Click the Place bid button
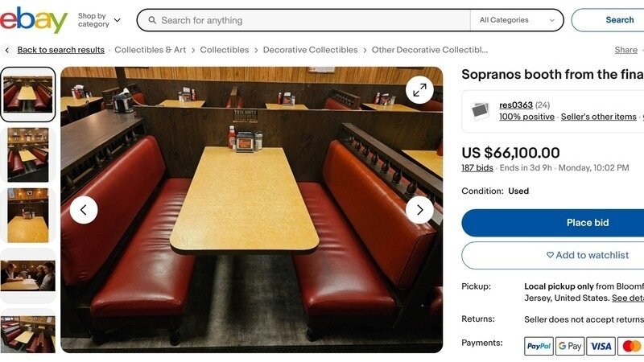 coord(553,223)
